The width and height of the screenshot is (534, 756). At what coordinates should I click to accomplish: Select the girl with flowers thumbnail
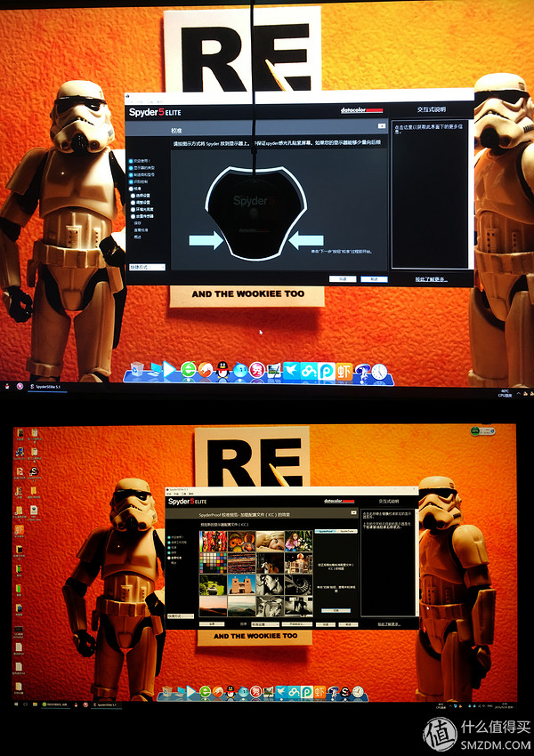coord(299,541)
